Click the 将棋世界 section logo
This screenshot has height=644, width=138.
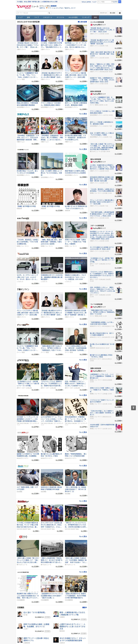click(x=23, y=185)
